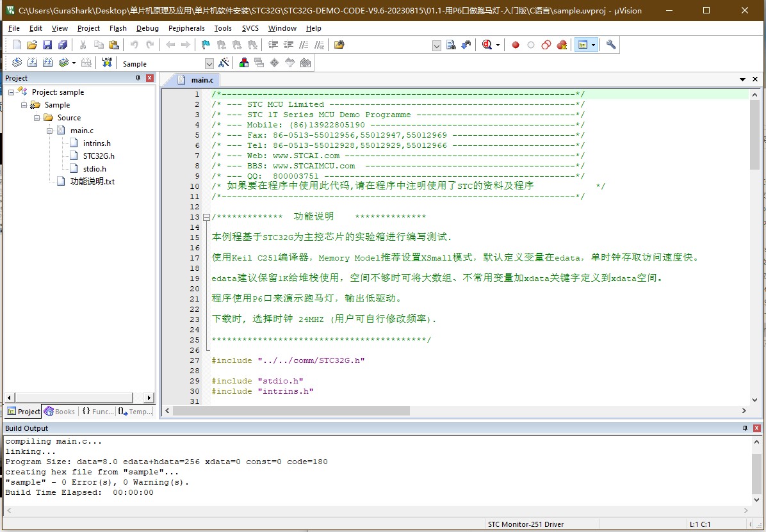
Task: Click the Build target icon
Action: (32, 63)
